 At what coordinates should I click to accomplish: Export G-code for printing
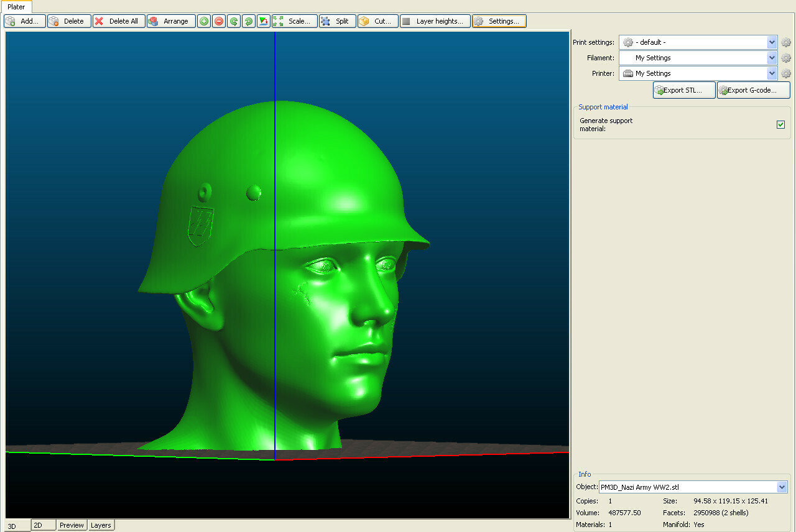pos(753,89)
